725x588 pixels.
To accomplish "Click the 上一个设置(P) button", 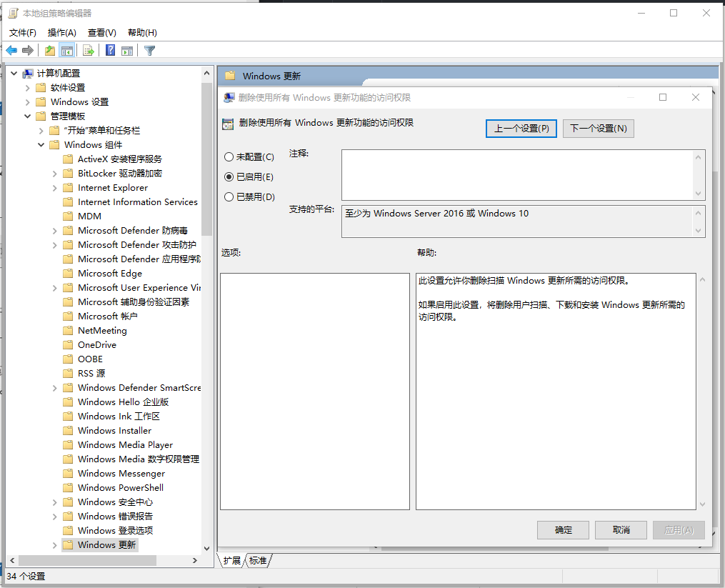I will pyautogui.click(x=521, y=129).
